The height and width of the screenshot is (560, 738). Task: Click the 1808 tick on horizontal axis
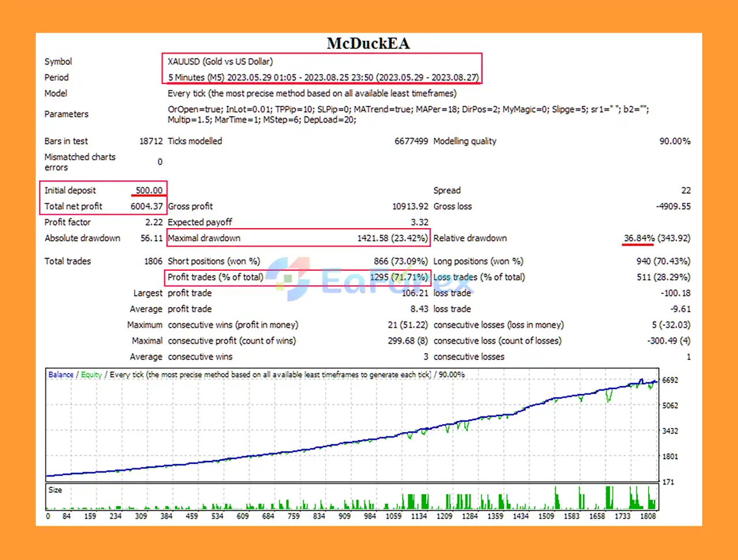click(x=647, y=516)
